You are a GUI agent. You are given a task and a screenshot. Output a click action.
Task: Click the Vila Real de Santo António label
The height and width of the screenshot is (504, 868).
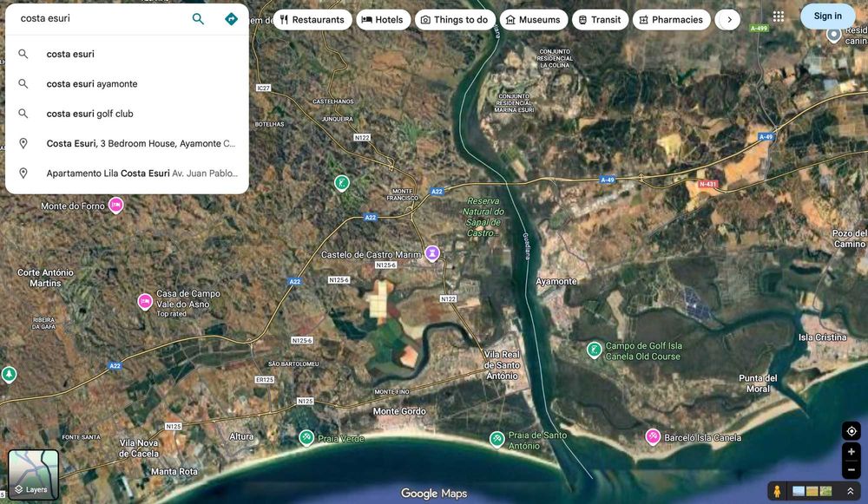[x=502, y=365]
